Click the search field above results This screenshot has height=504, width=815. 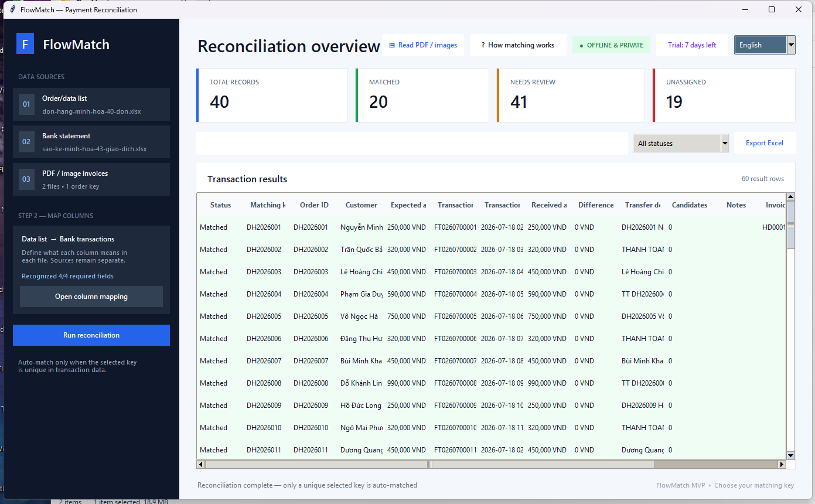click(x=412, y=143)
